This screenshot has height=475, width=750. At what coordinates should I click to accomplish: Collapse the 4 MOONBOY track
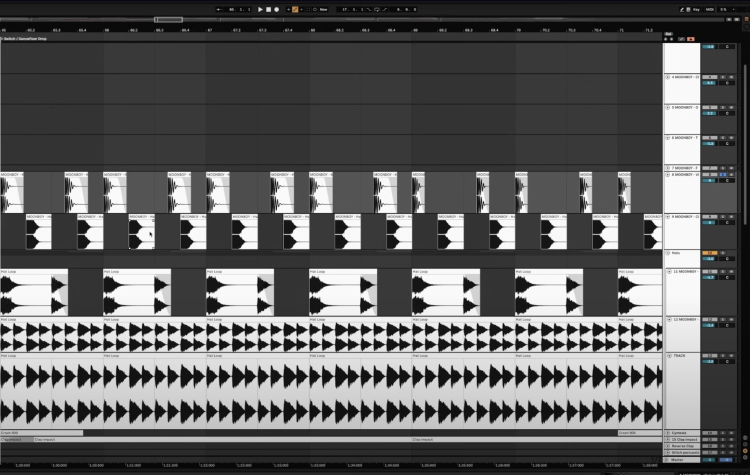[668, 77]
